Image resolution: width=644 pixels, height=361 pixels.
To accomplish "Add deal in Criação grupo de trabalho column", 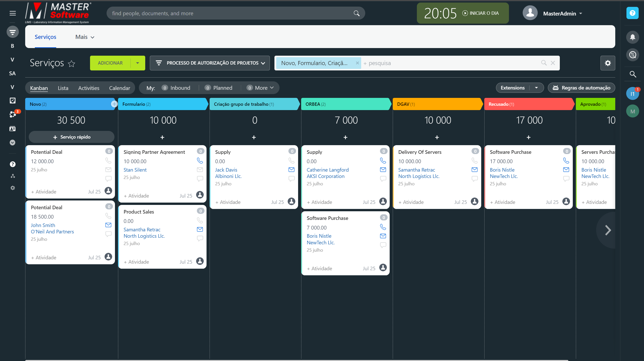I will point(254,137).
